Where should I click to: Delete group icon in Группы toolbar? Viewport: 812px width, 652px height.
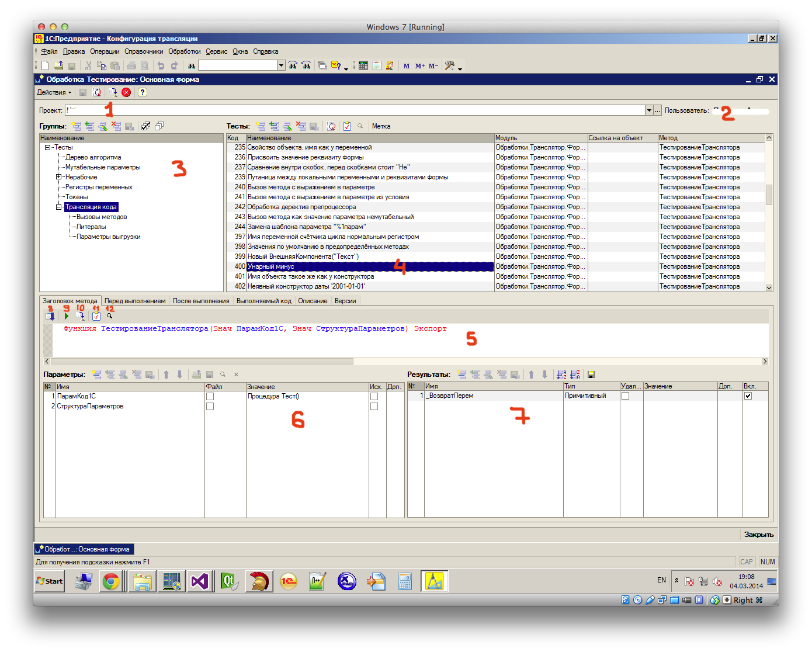point(116,126)
